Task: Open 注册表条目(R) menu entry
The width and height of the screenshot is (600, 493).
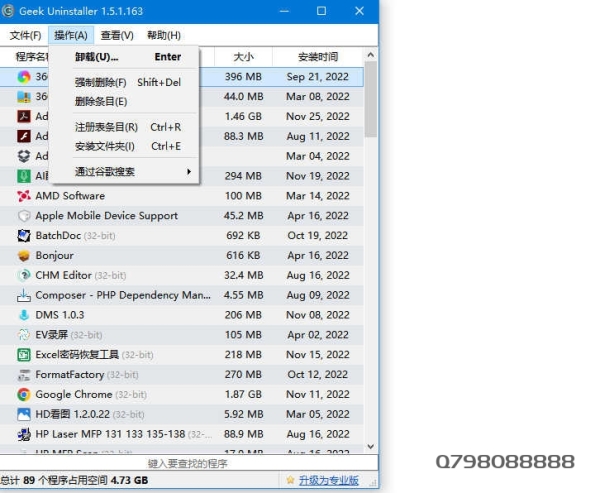Action: (x=125, y=127)
